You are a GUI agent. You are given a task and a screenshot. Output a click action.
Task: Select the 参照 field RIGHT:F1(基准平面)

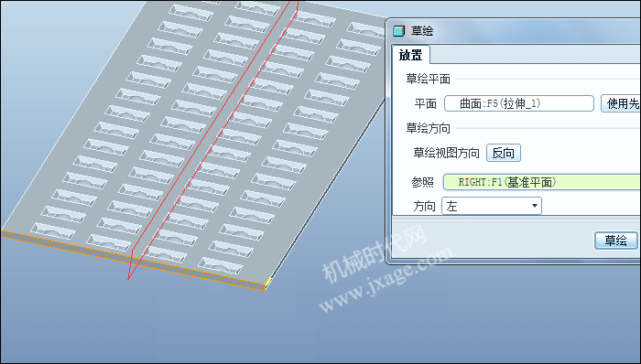(x=542, y=182)
